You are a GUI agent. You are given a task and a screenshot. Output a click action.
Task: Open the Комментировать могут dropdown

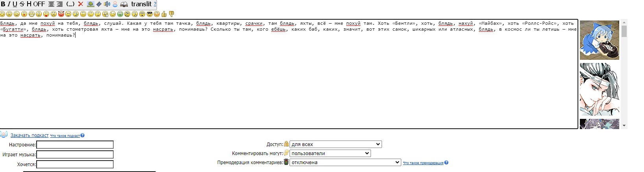pos(330,154)
